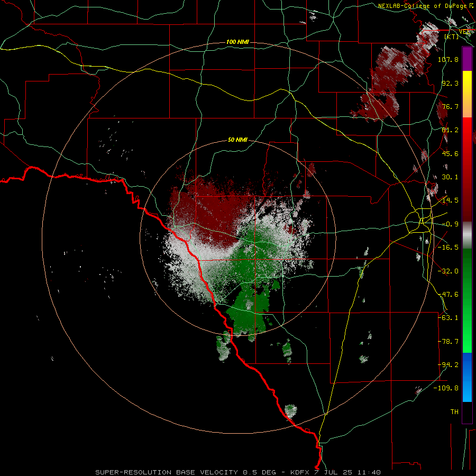Click the NEXLAB-College of DuPage credit text

coord(426,6)
